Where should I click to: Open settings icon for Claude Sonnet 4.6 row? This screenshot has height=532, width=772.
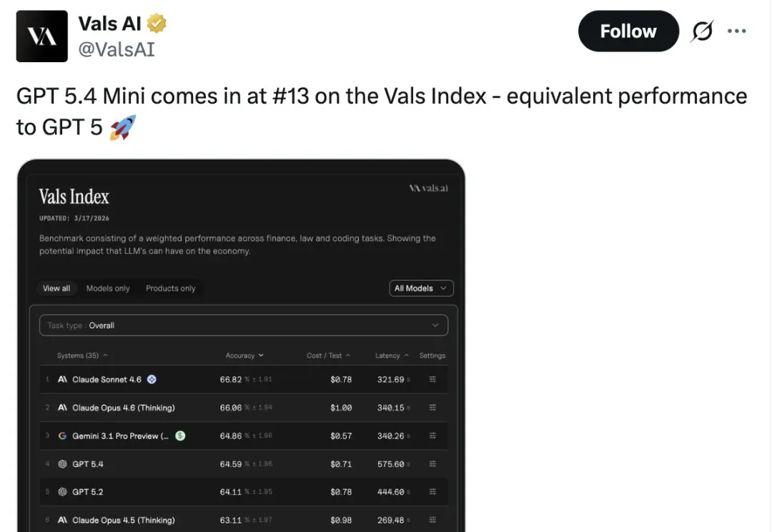pos(432,380)
